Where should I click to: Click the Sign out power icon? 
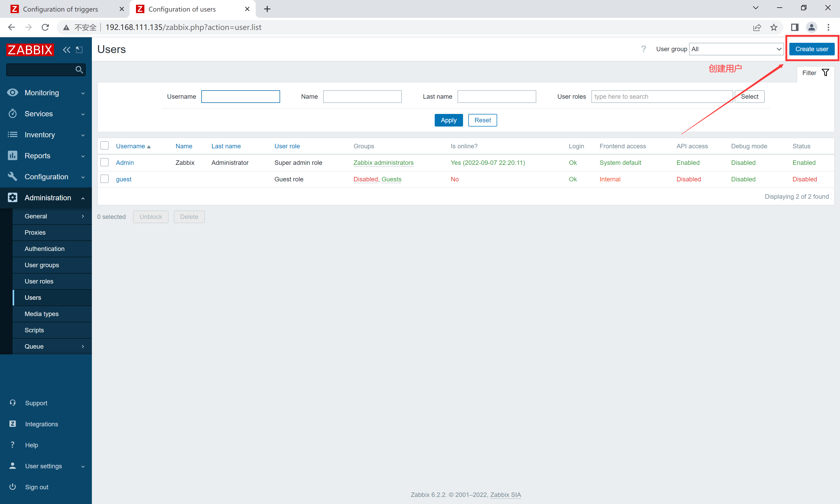point(13,487)
